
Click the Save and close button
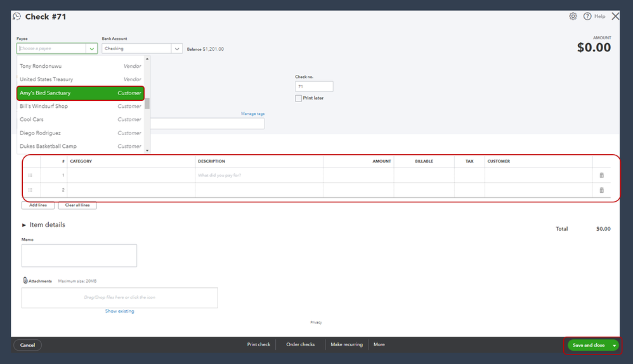click(589, 345)
